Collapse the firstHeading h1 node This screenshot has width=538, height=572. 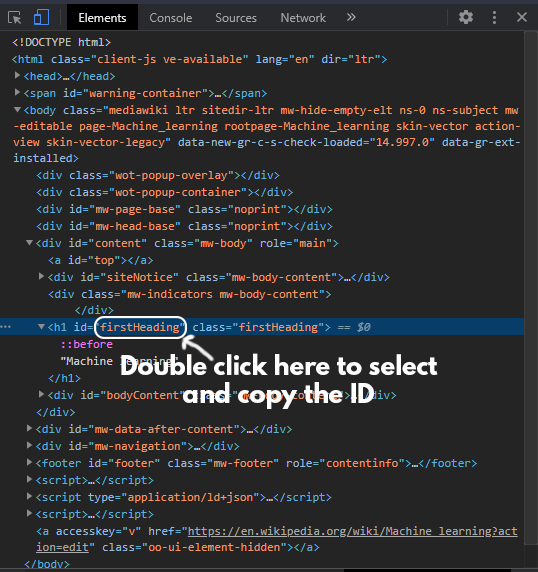coord(42,326)
